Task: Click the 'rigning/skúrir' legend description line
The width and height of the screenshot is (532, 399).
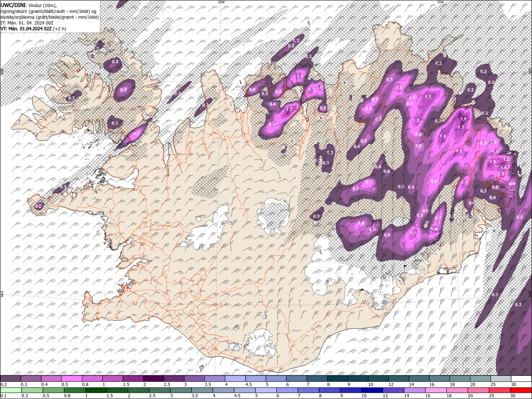Action: click(49, 11)
